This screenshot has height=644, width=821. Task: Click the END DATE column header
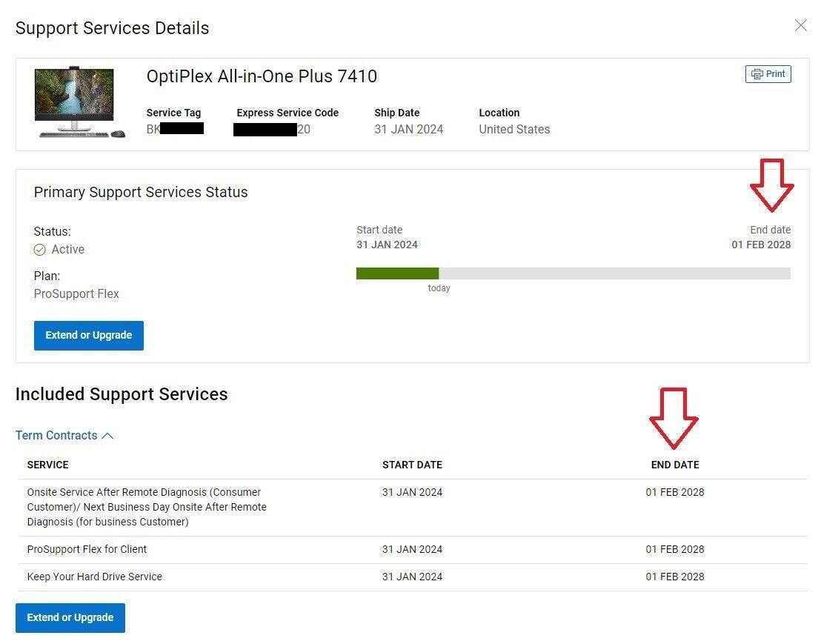(675, 465)
